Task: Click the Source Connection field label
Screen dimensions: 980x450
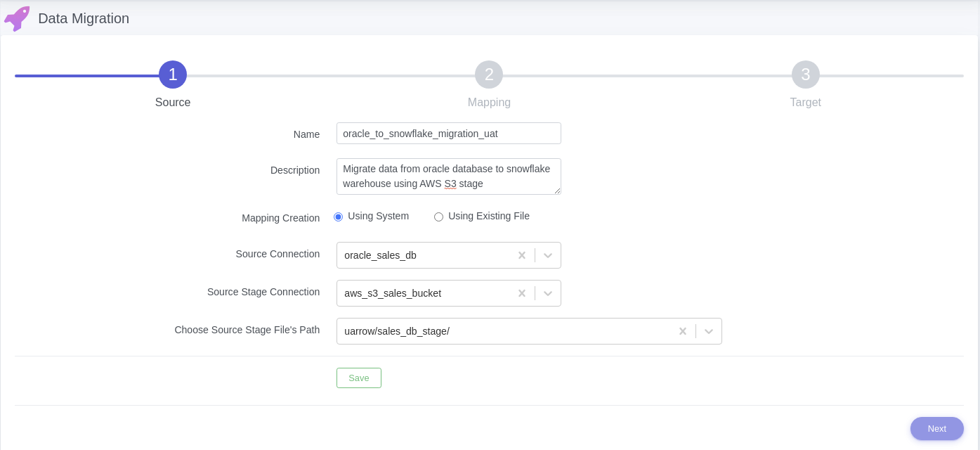Action: pos(277,254)
